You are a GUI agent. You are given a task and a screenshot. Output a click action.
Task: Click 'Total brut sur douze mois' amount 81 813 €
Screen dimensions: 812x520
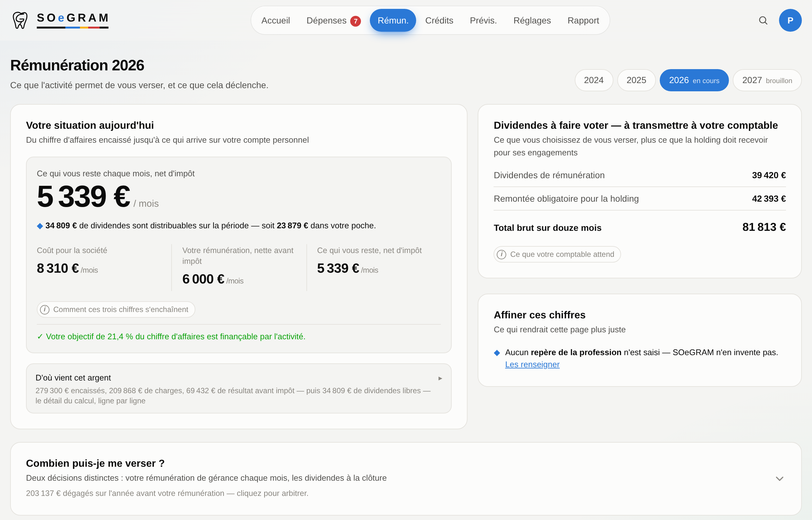coord(764,227)
